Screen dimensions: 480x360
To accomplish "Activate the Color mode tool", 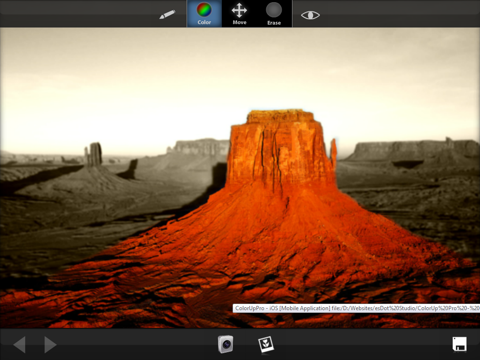I will pos(204,14).
